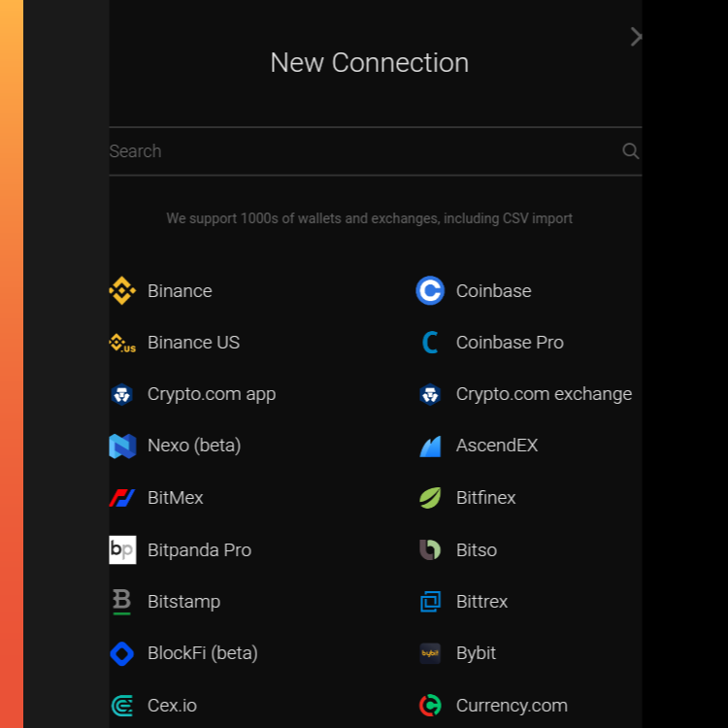This screenshot has height=728, width=728.
Task: Click the Currency.com logo icon
Action: 430,706
